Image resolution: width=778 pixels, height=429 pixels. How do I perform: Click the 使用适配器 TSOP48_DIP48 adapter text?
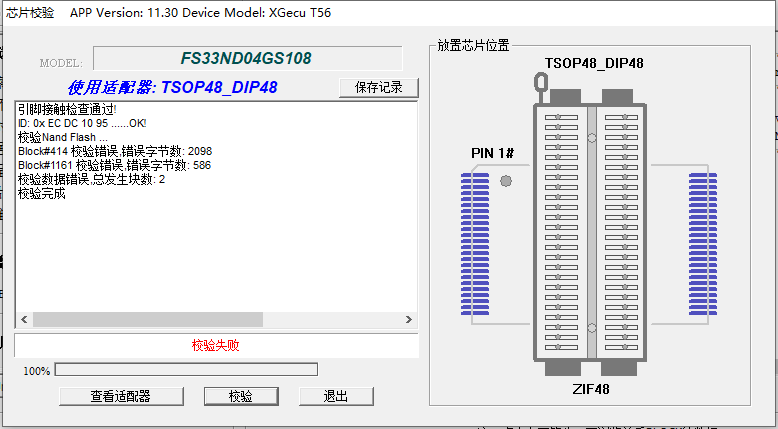click(172, 88)
